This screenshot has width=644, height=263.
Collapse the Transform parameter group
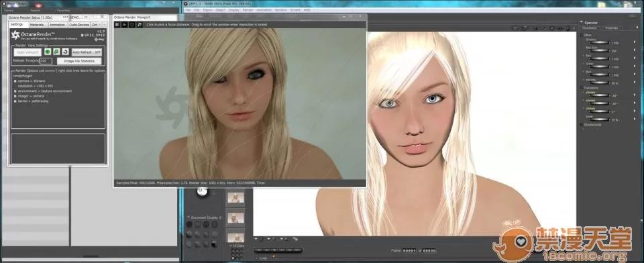(582, 88)
